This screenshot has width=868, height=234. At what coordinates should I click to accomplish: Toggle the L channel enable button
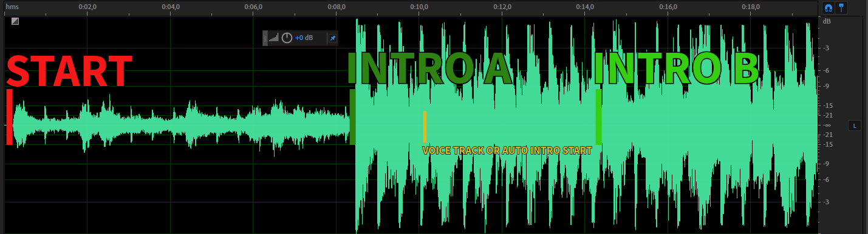pyautogui.click(x=855, y=125)
